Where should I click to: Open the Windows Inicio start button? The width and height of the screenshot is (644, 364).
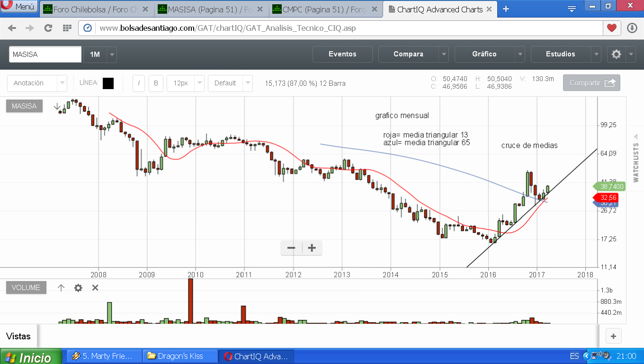tap(31, 357)
